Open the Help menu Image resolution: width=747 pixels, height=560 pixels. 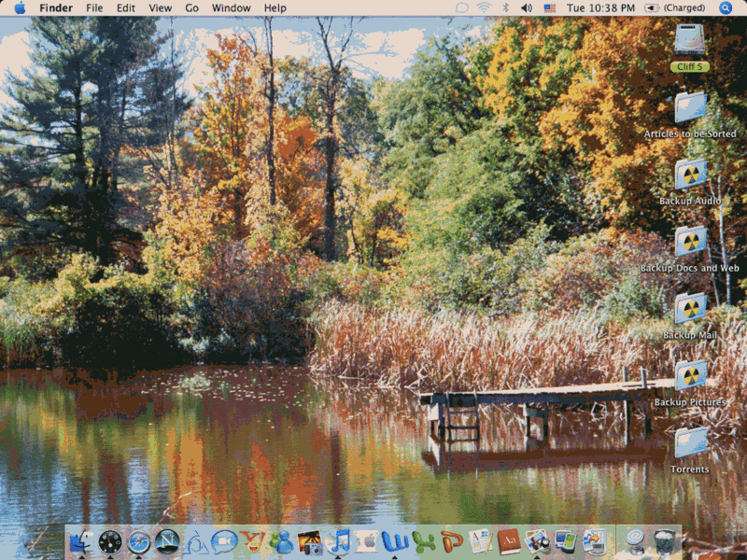point(275,8)
